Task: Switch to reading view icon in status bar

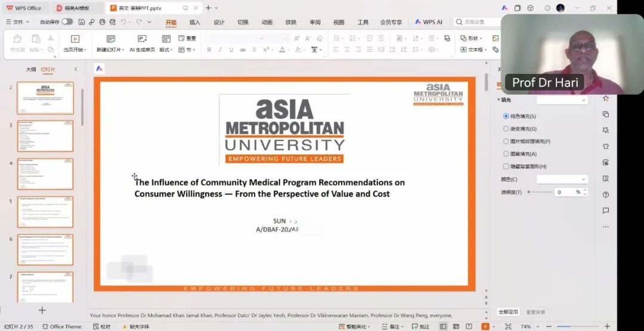Action: tap(469, 326)
